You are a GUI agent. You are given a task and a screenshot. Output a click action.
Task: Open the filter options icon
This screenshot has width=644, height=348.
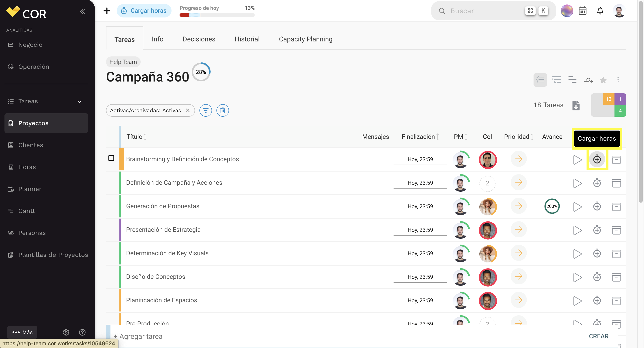tap(205, 110)
